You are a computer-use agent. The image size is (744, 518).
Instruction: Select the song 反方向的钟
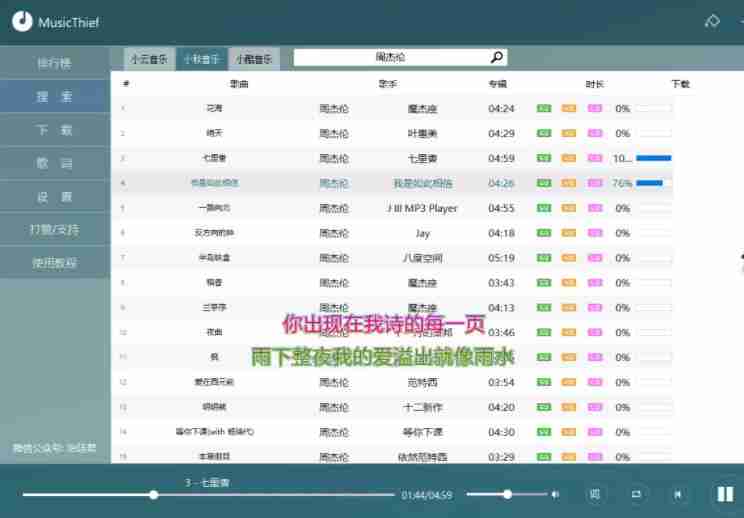click(x=214, y=233)
